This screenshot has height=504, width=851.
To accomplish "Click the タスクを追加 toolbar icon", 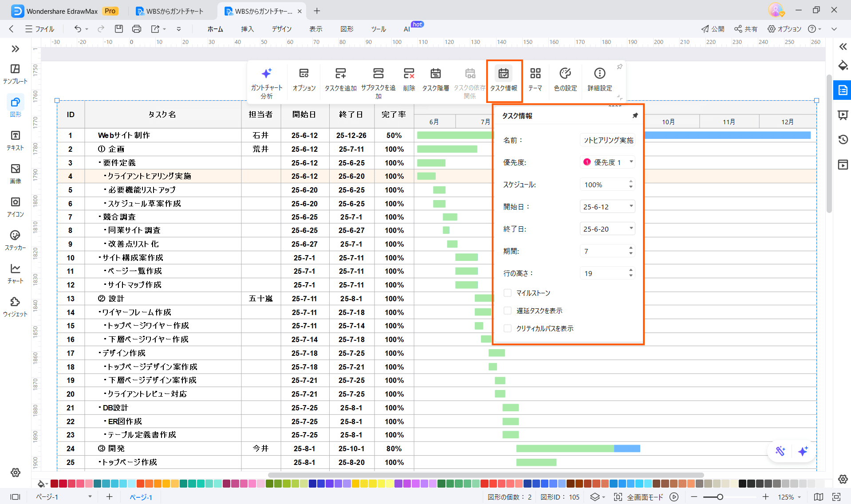I will (340, 74).
